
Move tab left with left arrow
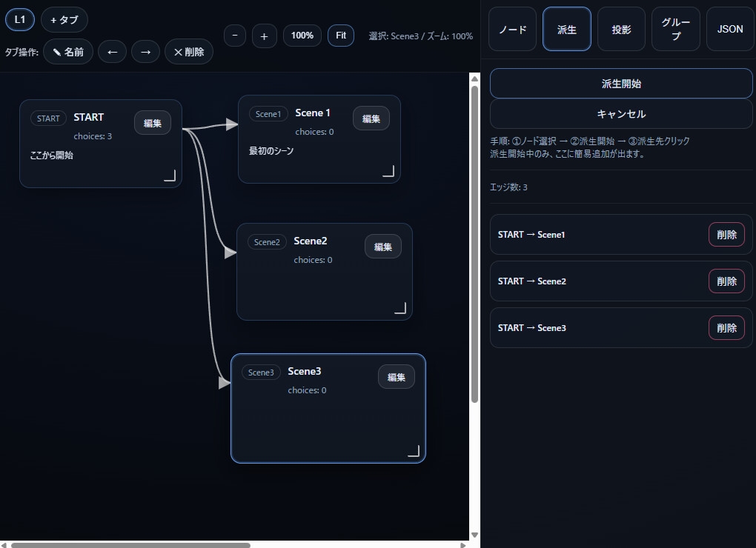click(112, 52)
